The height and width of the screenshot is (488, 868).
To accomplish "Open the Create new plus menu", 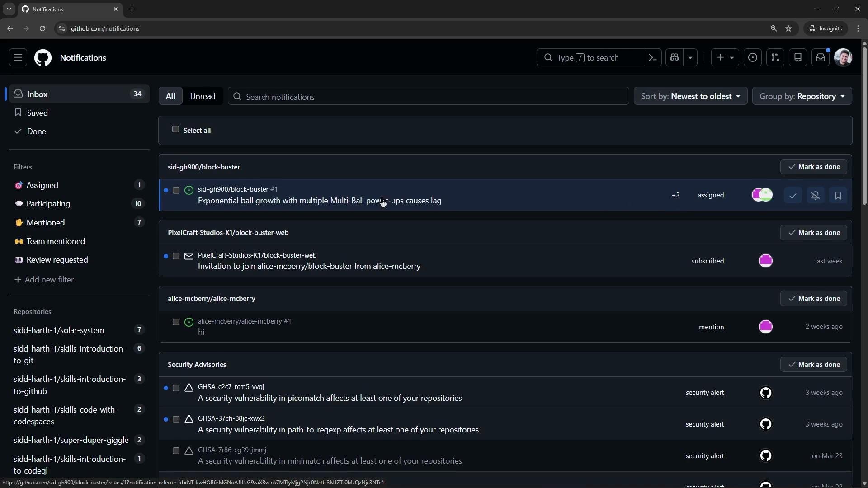I will (725, 58).
